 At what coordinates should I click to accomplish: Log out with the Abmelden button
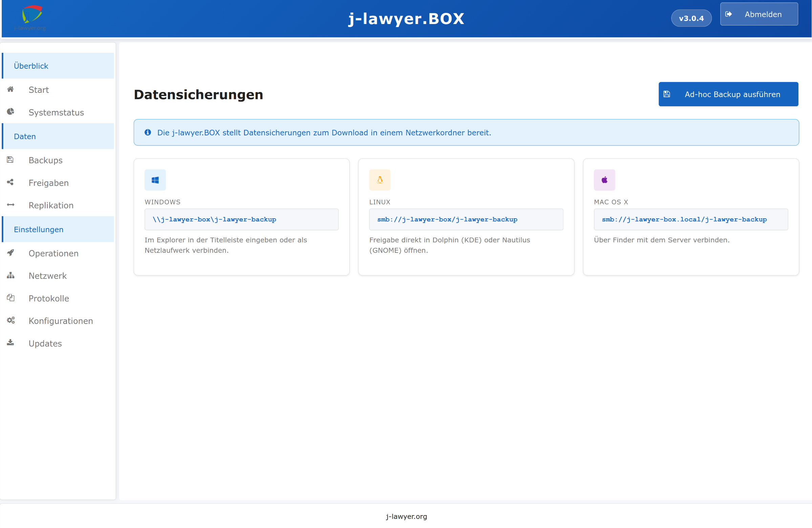[759, 14]
